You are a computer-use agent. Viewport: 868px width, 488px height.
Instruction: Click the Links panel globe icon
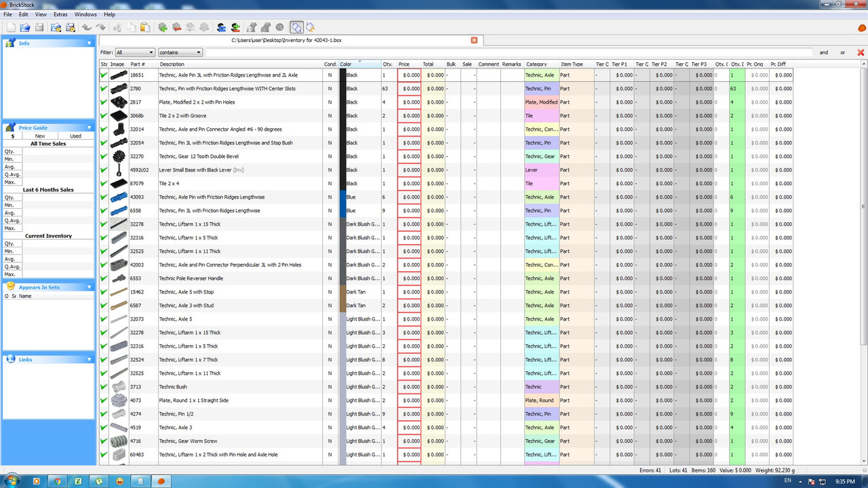pos(10,359)
